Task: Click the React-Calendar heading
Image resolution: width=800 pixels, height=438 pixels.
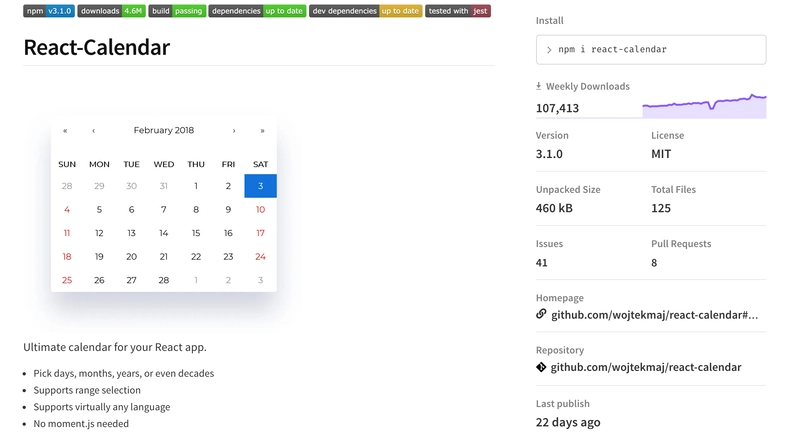Action: (x=96, y=47)
